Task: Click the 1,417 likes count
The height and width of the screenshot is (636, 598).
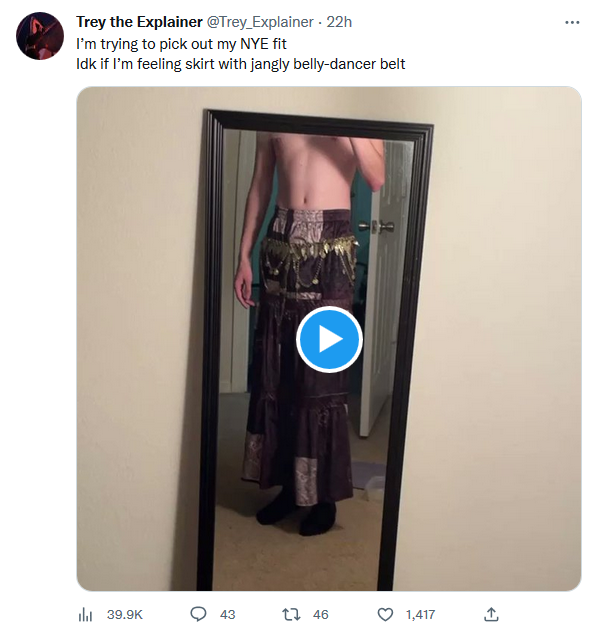Action: (x=421, y=615)
